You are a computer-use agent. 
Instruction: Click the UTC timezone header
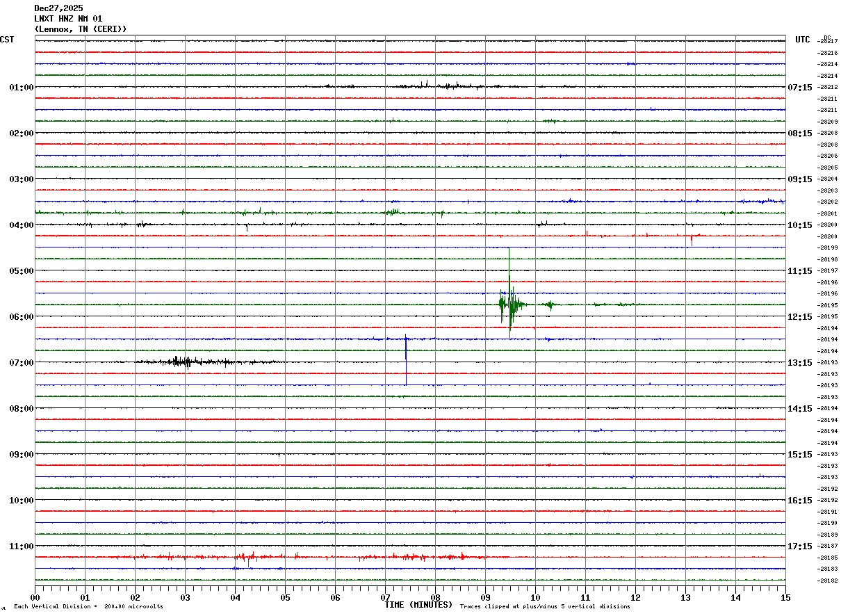[803, 40]
